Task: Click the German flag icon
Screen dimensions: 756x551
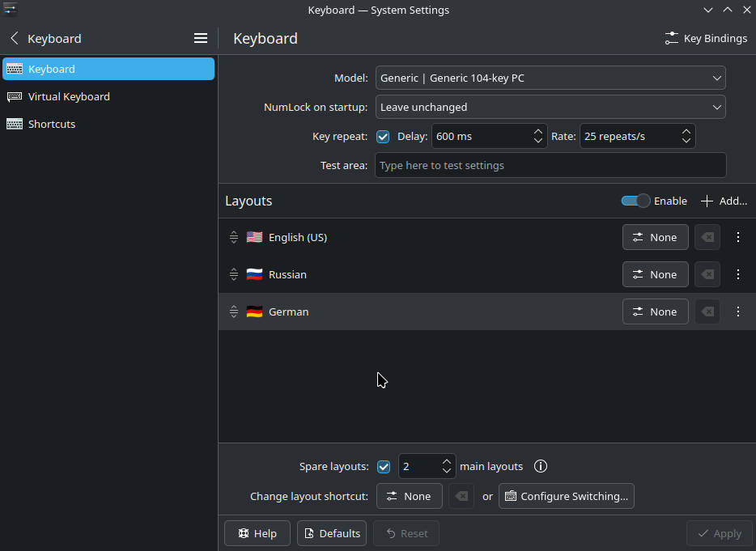Action: click(254, 312)
